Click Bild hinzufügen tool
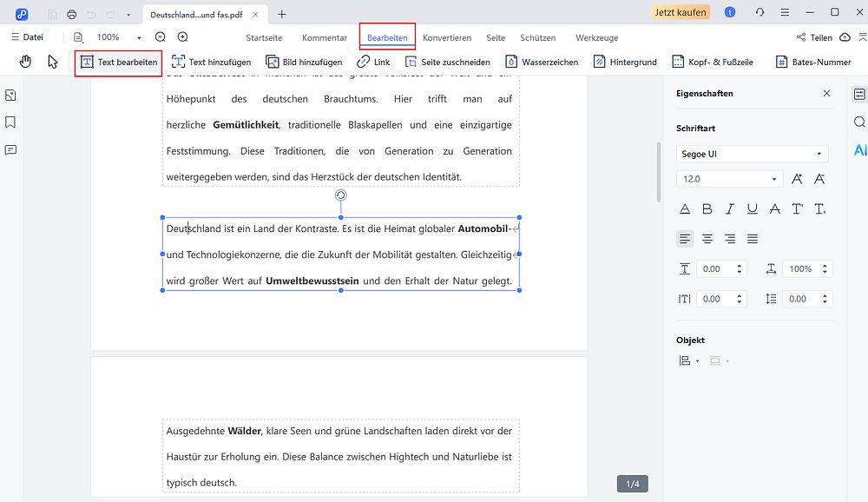The height and width of the screenshot is (502, 868). point(304,62)
